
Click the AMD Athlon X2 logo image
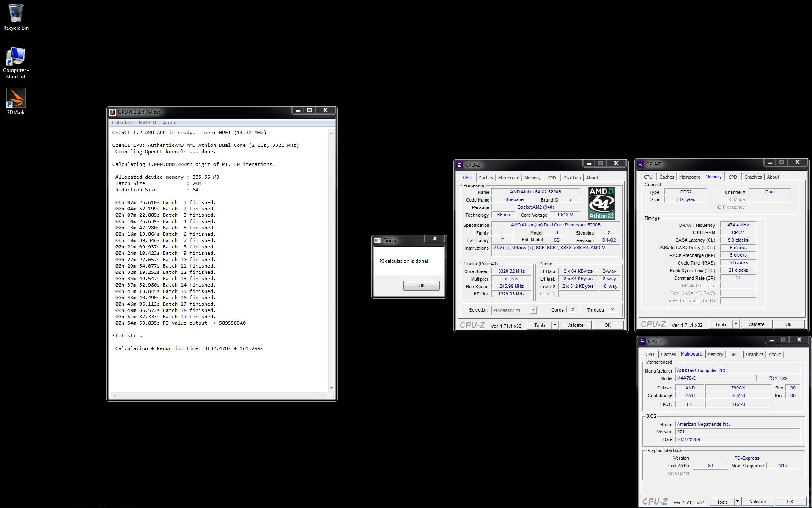pos(601,204)
